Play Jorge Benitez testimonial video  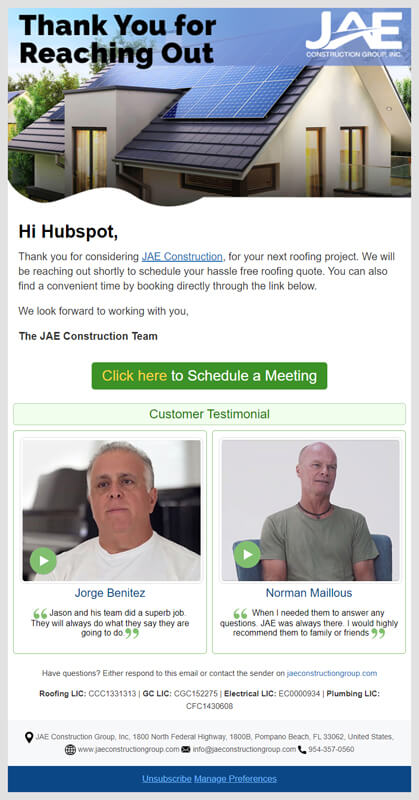point(43,561)
